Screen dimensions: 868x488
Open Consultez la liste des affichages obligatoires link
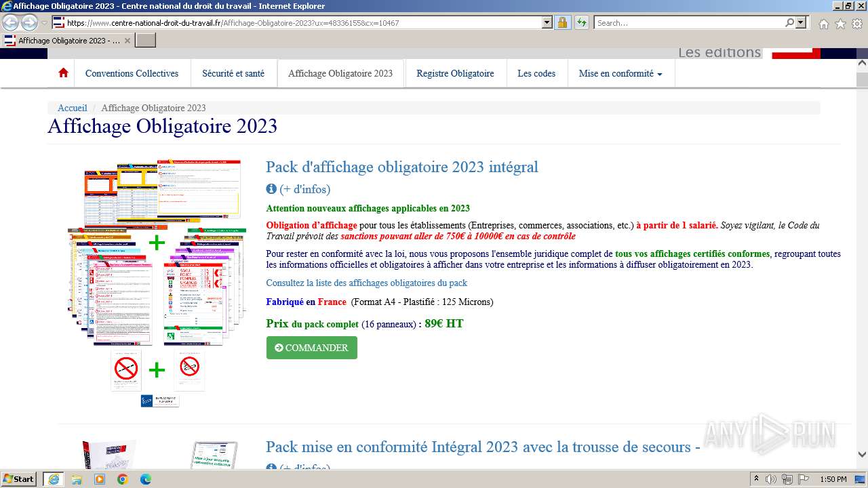tap(366, 283)
